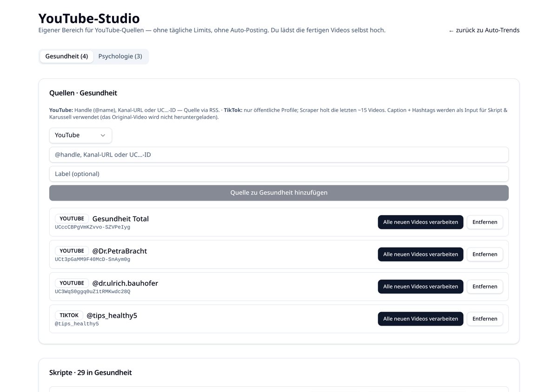Switch to the Gesundheit (4) tab
The height and width of the screenshot is (392, 558).
click(x=66, y=56)
